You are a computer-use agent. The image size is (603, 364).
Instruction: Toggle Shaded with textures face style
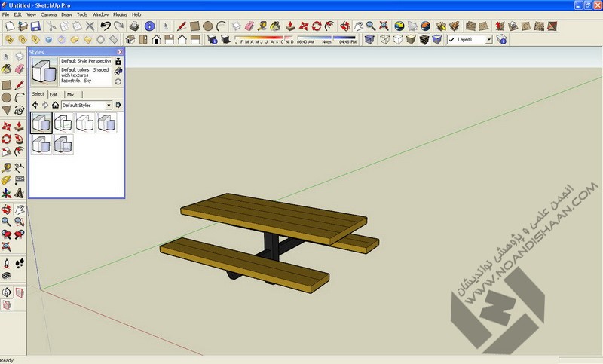coord(425,39)
